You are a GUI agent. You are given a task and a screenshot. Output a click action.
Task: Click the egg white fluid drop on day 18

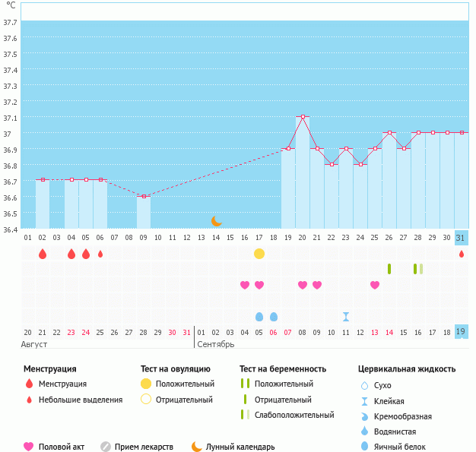(x=274, y=316)
